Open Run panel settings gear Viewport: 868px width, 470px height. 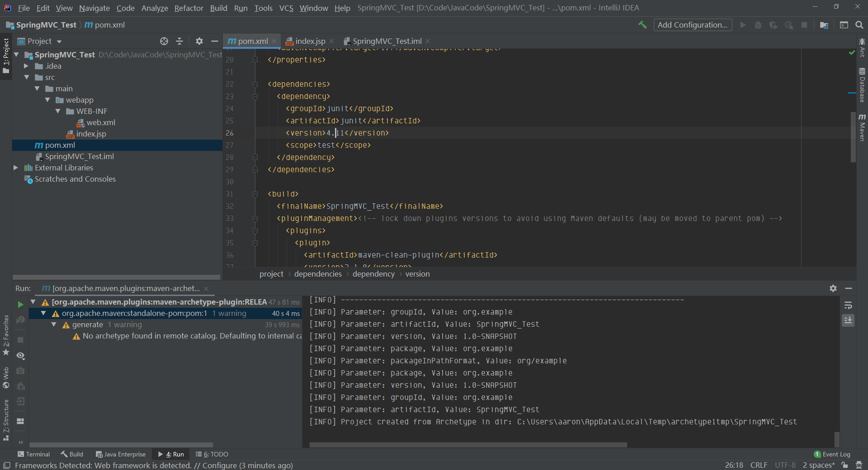[x=833, y=288]
